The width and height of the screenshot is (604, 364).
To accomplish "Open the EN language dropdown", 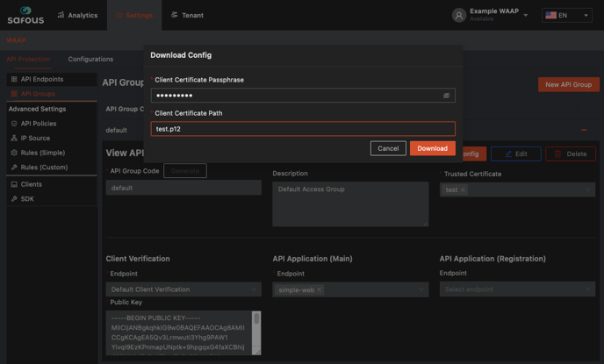I will tap(566, 16).
